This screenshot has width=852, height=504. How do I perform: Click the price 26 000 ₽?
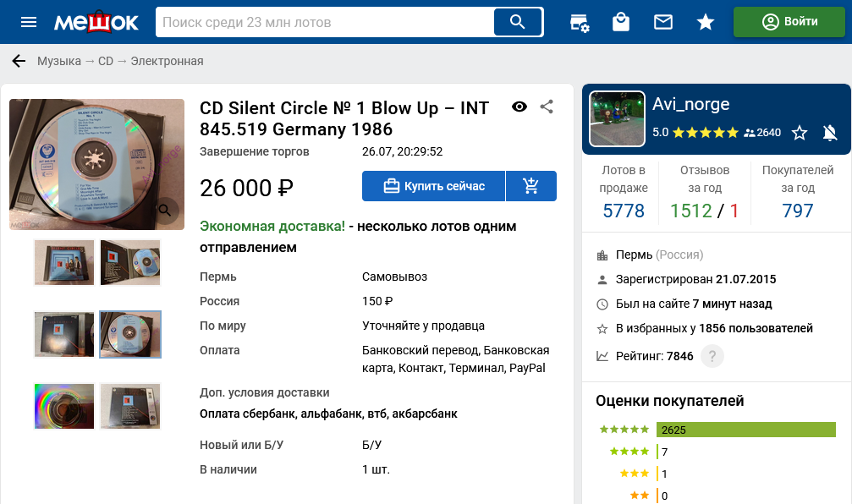[x=247, y=189]
